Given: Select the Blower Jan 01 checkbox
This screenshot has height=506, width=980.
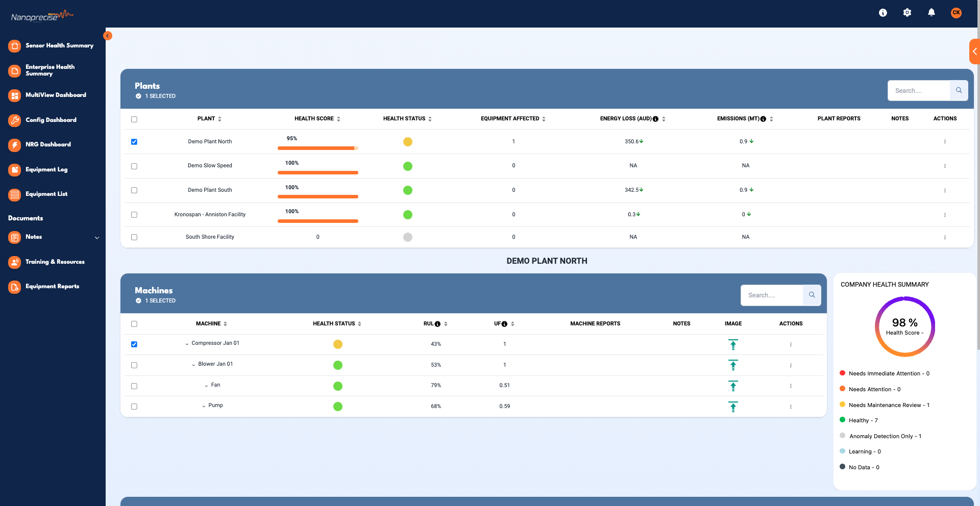Looking at the screenshot, I should 134,365.
